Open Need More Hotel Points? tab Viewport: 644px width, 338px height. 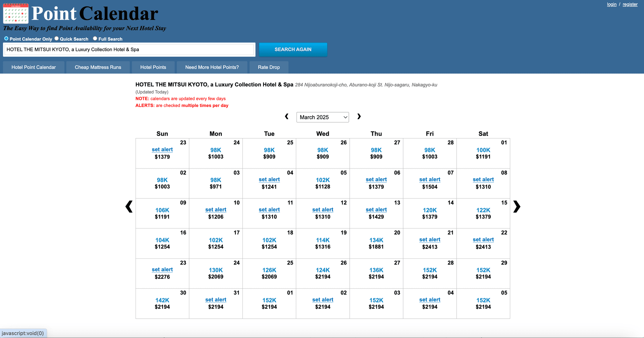click(x=212, y=67)
